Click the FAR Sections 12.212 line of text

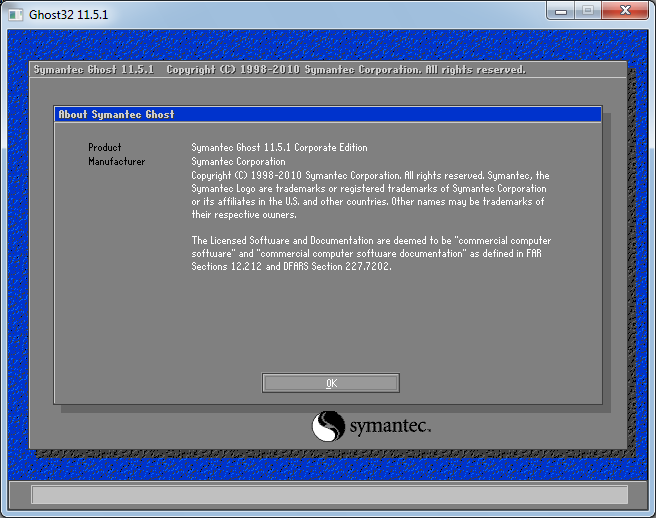pos(291,267)
